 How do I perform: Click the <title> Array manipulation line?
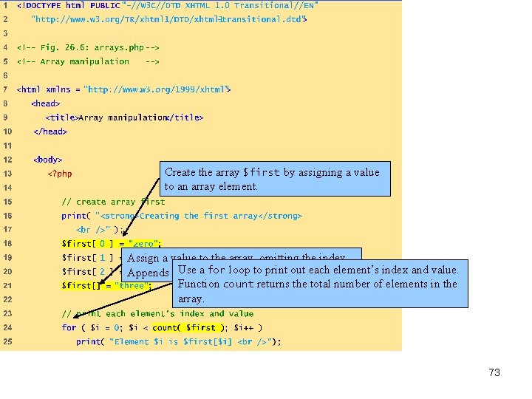tap(124, 117)
